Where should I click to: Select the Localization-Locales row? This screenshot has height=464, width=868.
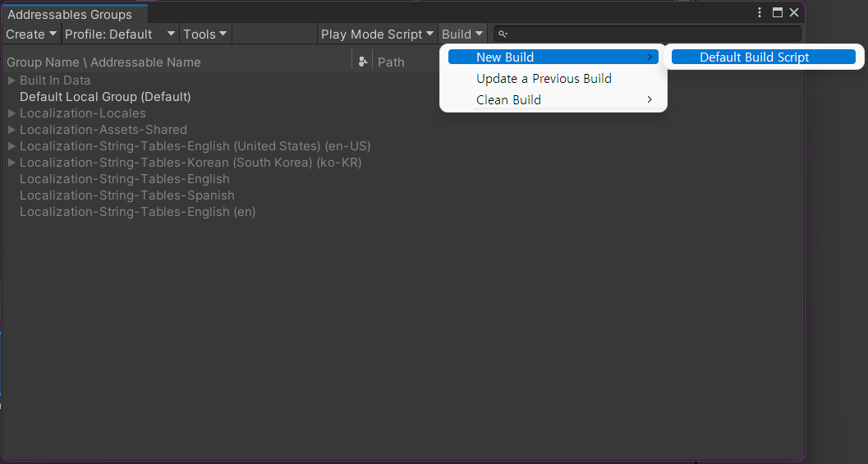tap(82, 113)
